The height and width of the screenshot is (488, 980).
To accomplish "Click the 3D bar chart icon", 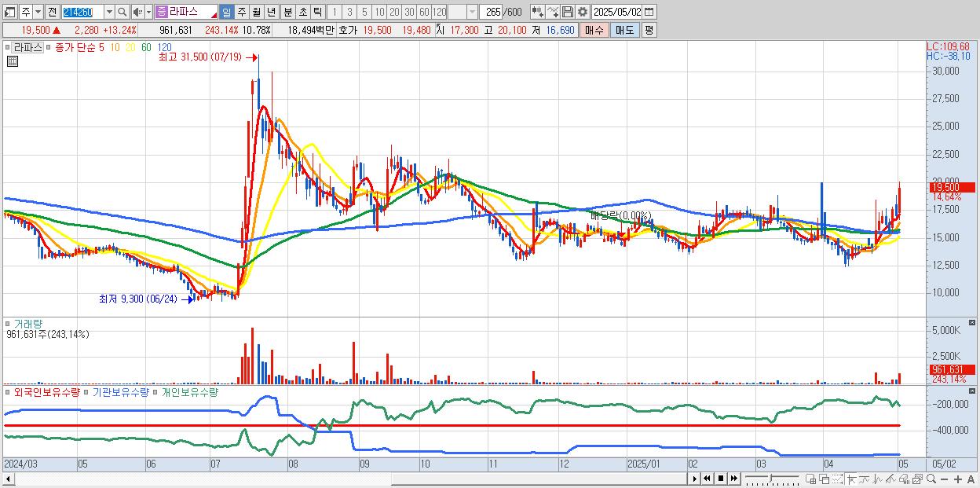I will pyautogui.click(x=904, y=479).
